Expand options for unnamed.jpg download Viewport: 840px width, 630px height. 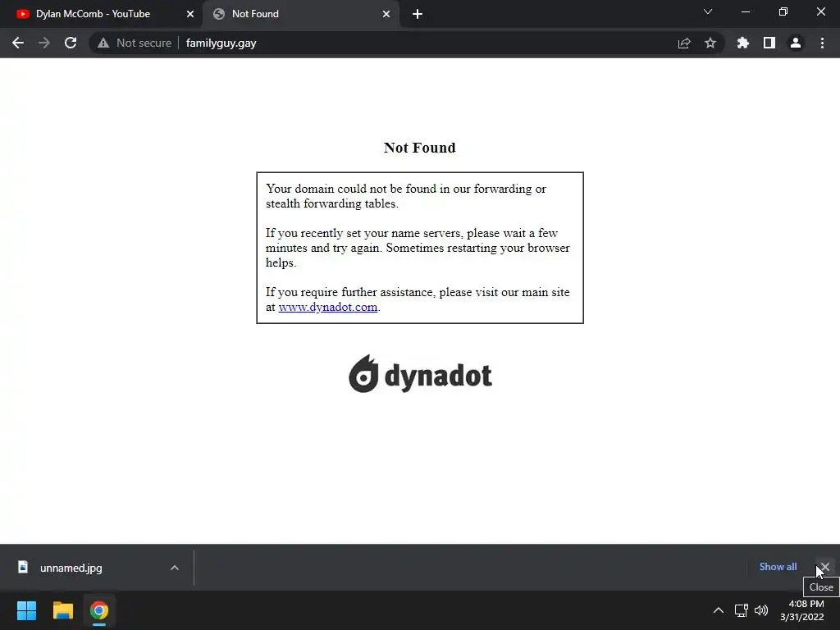[x=175, y=568]
